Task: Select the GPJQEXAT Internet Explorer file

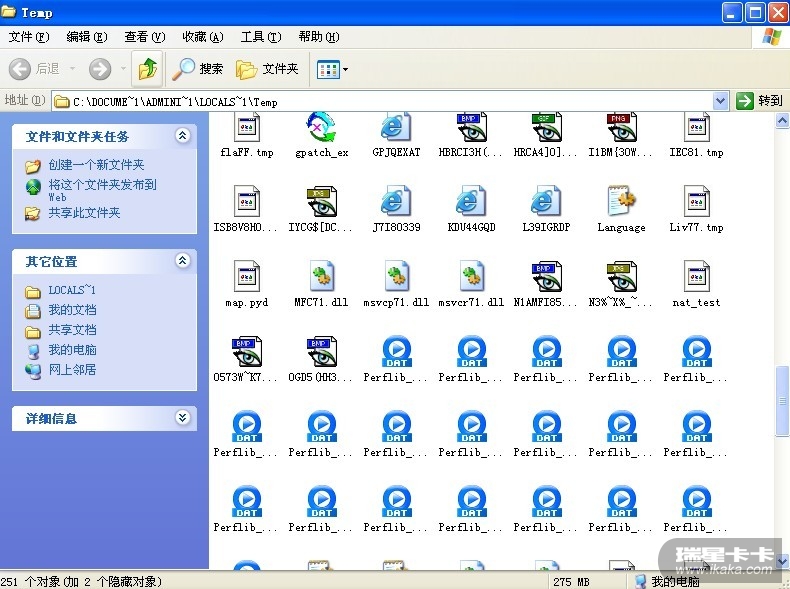Action: click(396, 128)
